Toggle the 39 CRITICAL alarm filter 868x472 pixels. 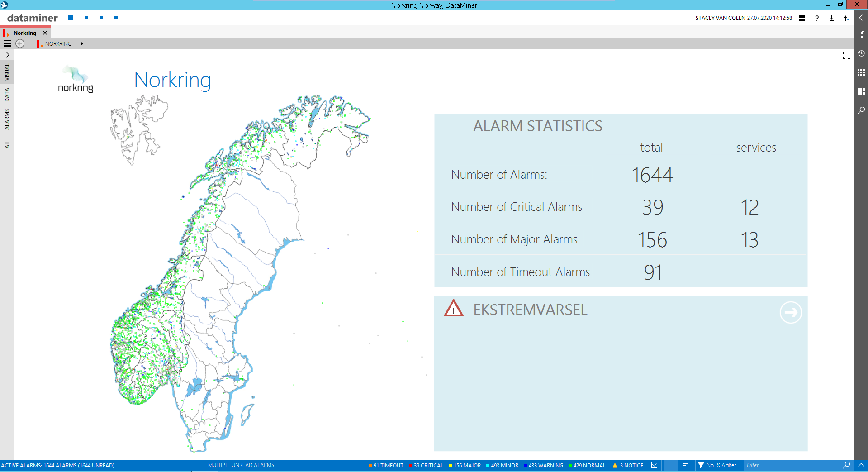(x=426, y=465)
